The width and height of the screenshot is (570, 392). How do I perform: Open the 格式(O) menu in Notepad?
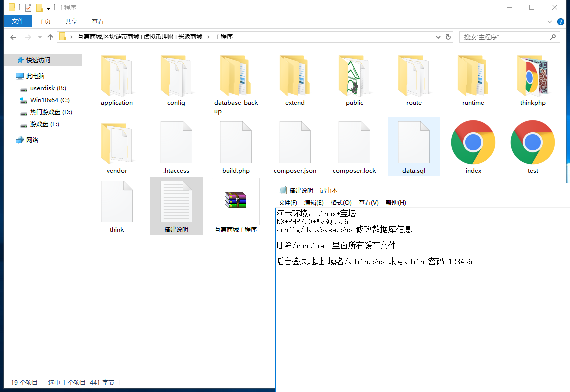[341, 203]
